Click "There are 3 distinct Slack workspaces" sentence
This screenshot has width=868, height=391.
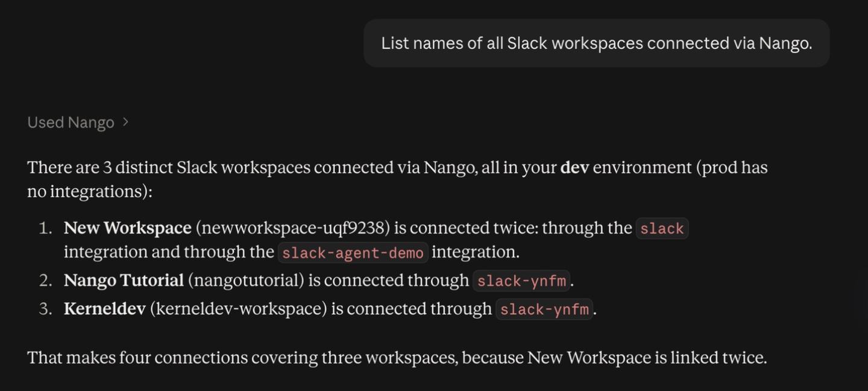click(397, 179)
